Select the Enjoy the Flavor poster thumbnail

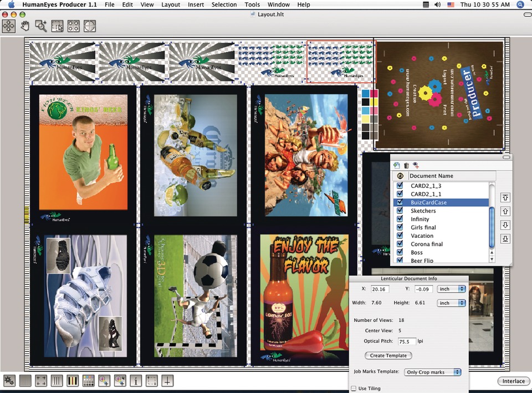click(304, 292)
